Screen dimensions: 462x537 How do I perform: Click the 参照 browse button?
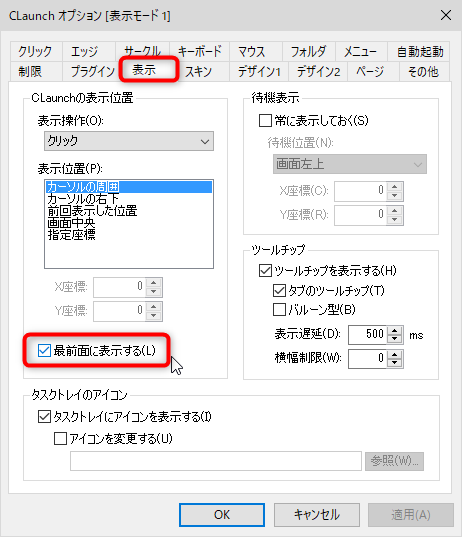pyautogui.click(x=394, y=461)
